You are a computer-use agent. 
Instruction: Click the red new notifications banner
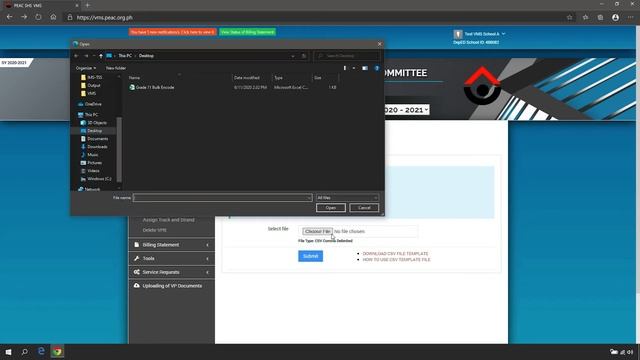click(x=172, y=32)
